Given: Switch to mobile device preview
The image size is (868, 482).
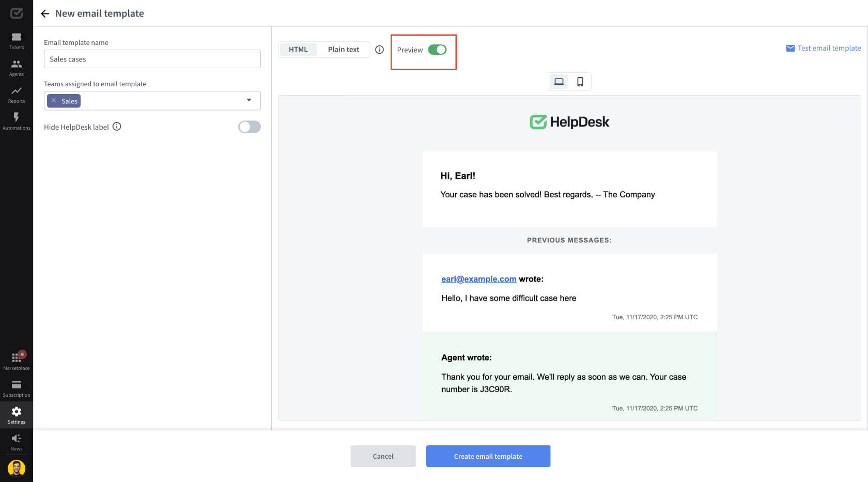Looking at the screenshot, I should [x=580, y=82].
